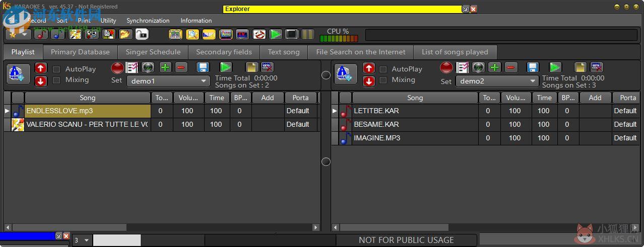The image size is (644, 247).
Task: Switch to the Singer Schedule tab
Action: tap(153, 52)
